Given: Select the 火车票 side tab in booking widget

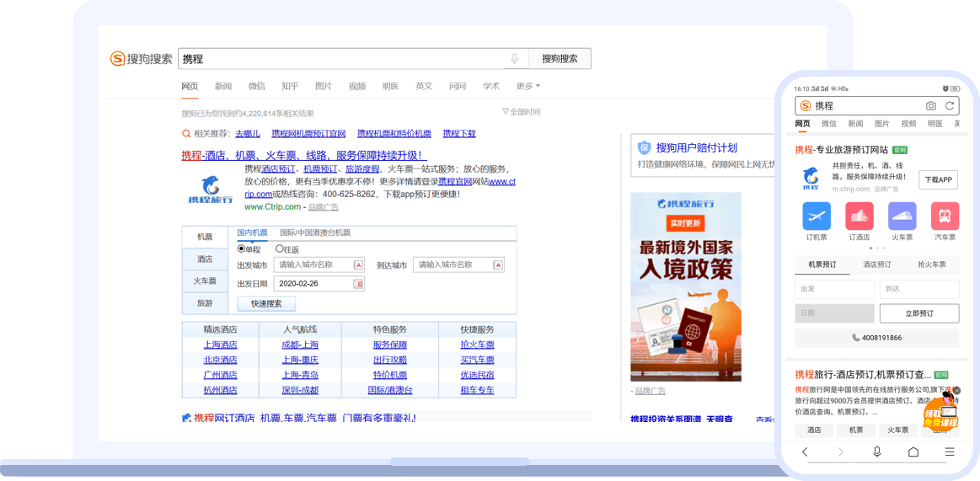Looking at the screenshot, I should tap(205, 281).
